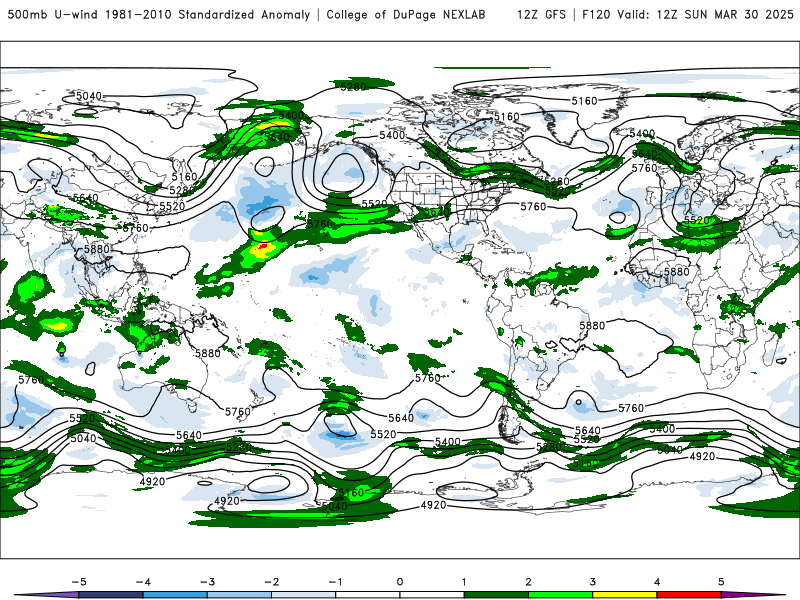Screen dimensions: 800x600
Task: Click the '5640' contour label over the United States
Action: 437,212
